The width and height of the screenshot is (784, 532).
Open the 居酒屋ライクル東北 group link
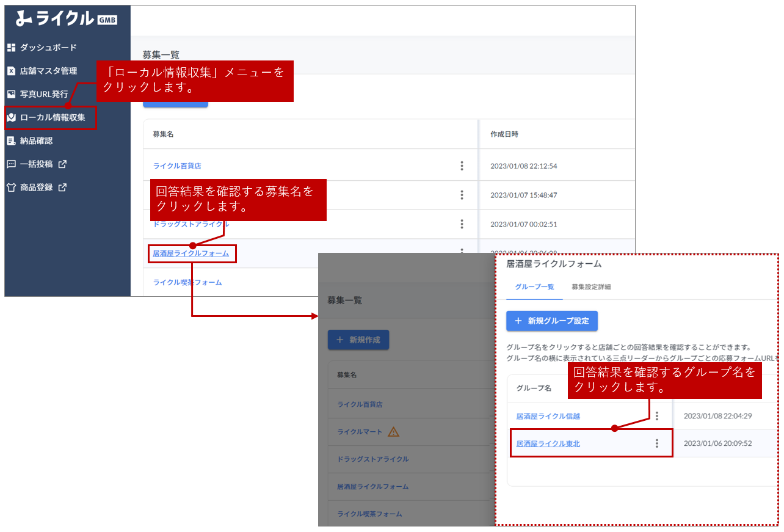pos(548,444)
